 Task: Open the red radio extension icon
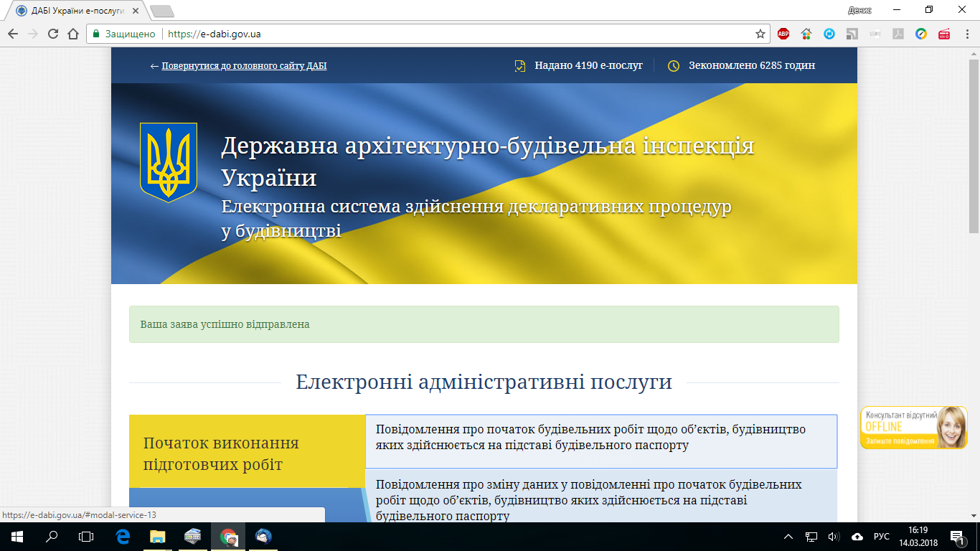[x=944, y=34]
